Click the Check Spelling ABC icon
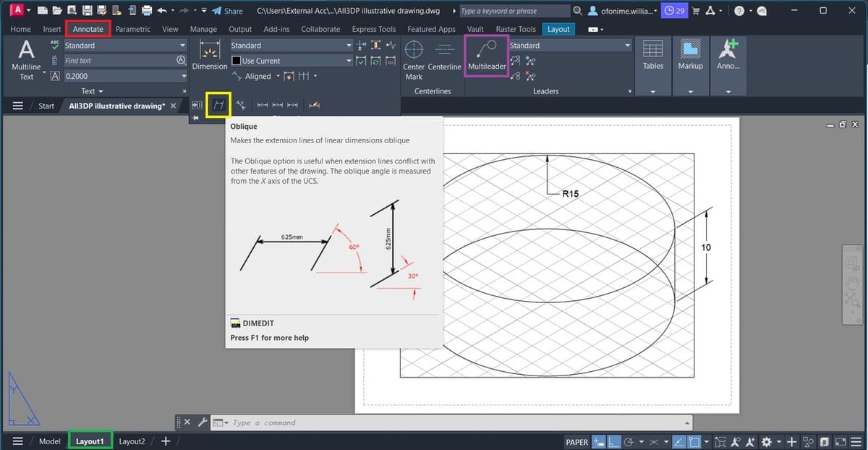This screenshot has height=450, width=868. pyautogui.click(x=55, y=45)
